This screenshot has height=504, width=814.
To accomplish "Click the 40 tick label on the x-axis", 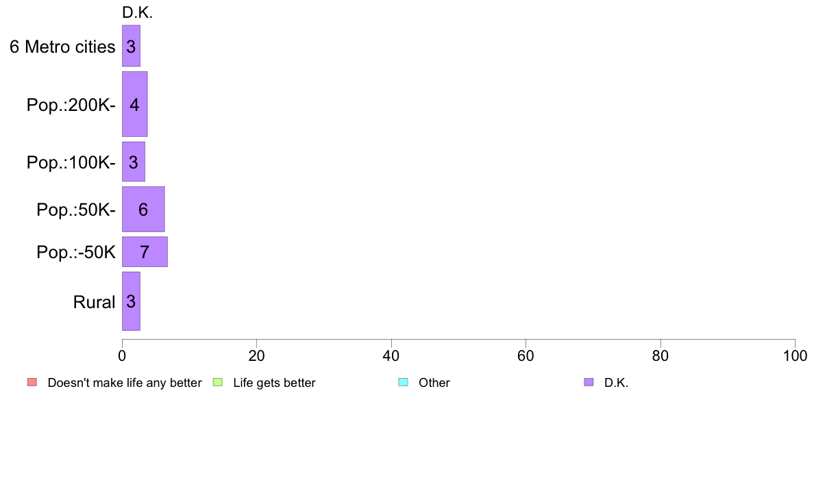I will point(391,355).
